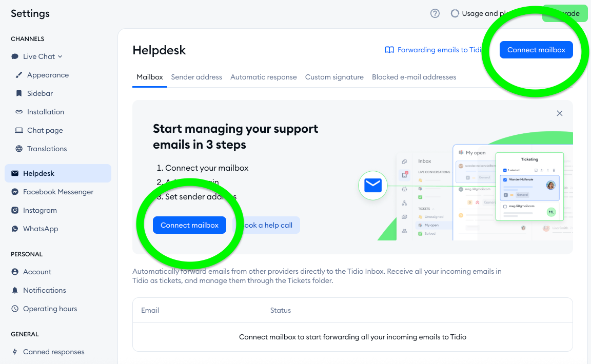Viewport: 591px width, 364px height.
Task: Click the empty mailbox table message
Action: (x=352, y=337)
